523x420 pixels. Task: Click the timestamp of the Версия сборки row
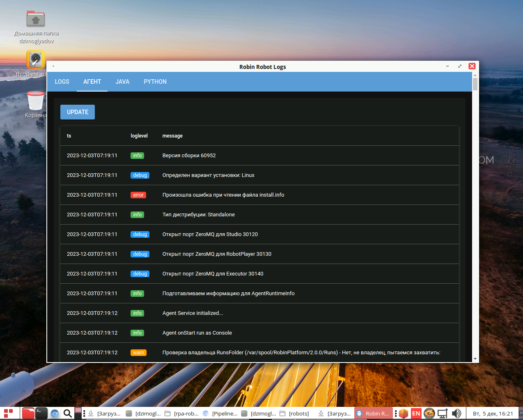click(92, 156)
